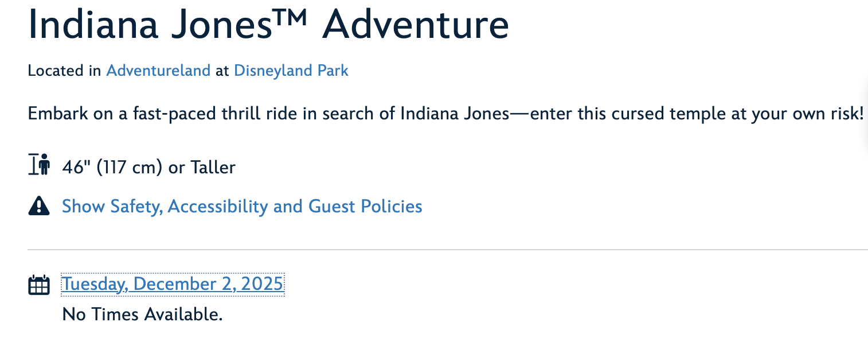Click the exclamation mark inside the warning icon

tap(38, 207)
